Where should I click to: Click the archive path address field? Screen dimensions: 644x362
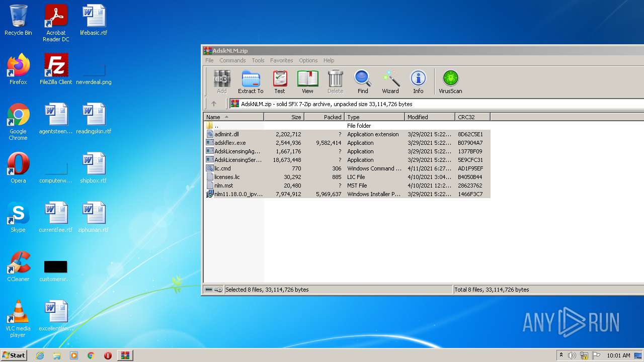(x=436, y=104)
